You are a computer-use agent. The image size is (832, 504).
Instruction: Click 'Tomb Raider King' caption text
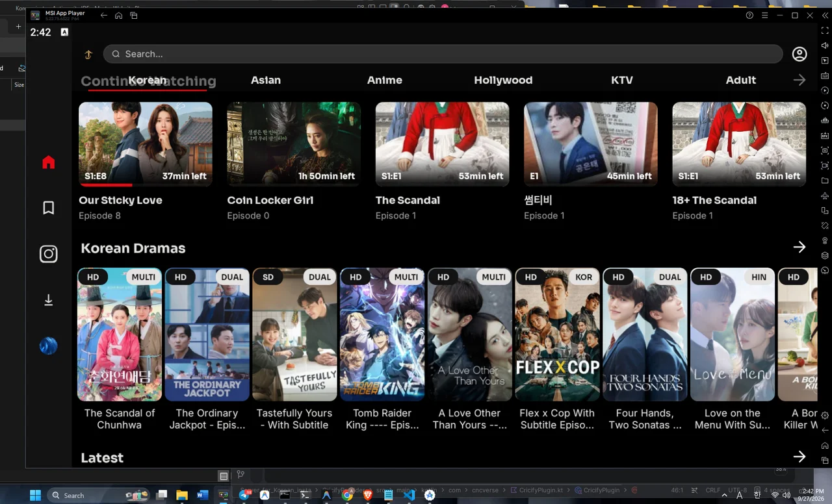click(x=382, y=419)
